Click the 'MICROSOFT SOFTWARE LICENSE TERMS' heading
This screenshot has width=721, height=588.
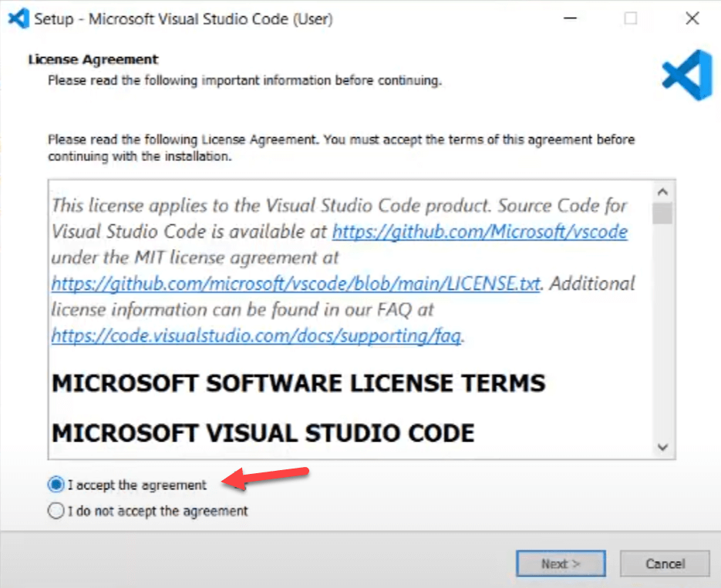(x=298, y=383)
